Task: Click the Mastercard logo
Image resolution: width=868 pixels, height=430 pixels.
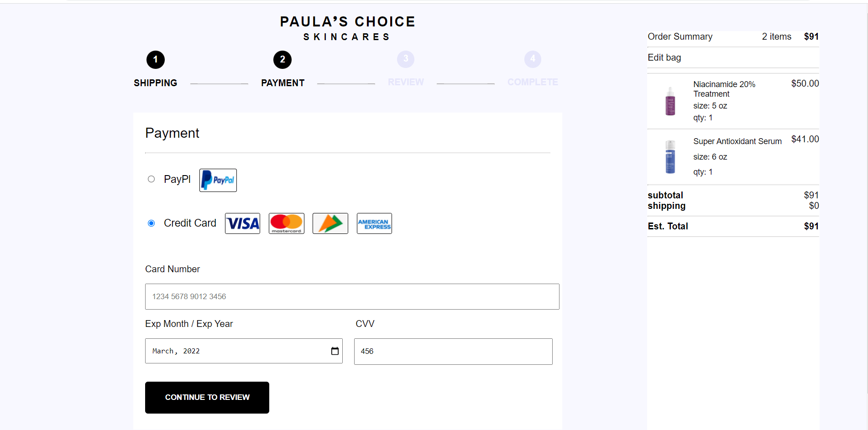Action: 286,223
